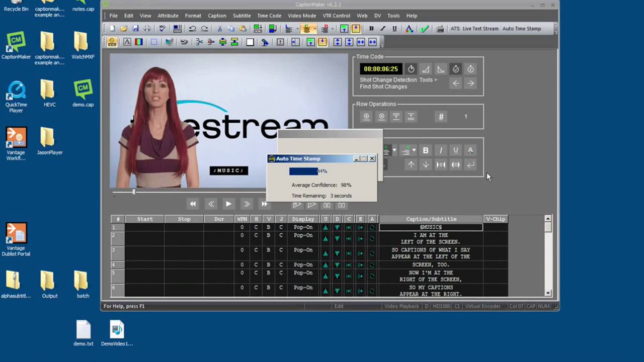644x362 pixels.
Task: Undo the last action
Action: (x=193, y=29)
